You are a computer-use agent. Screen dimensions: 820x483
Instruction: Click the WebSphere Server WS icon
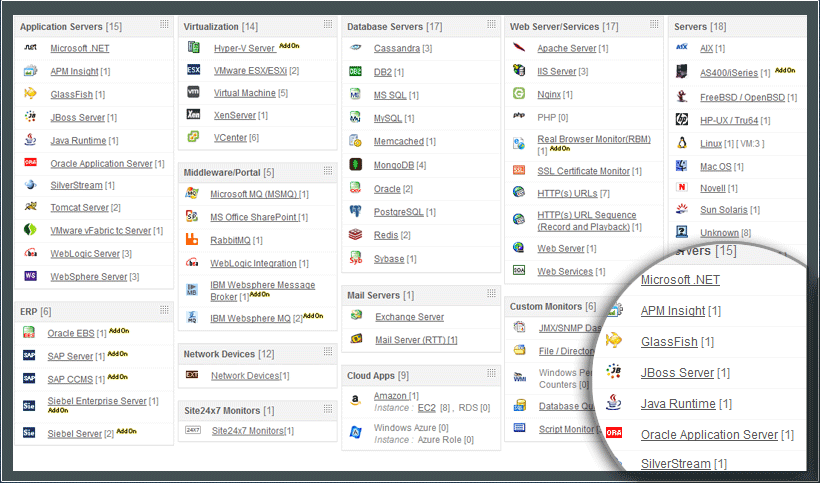coord(30,275)
